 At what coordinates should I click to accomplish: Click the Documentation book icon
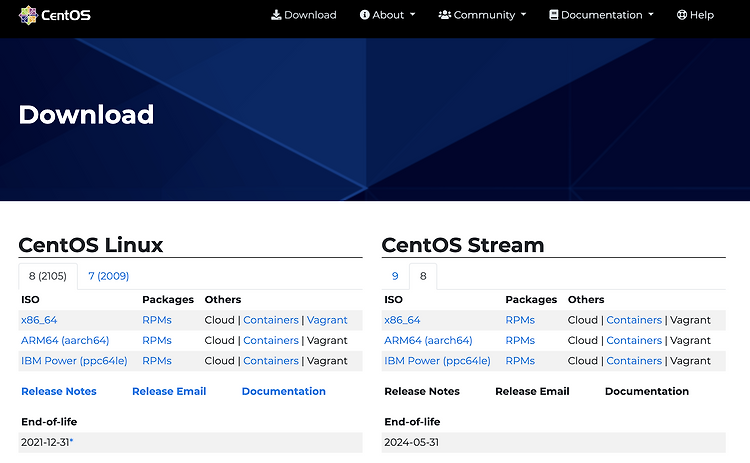pos(553,15)
